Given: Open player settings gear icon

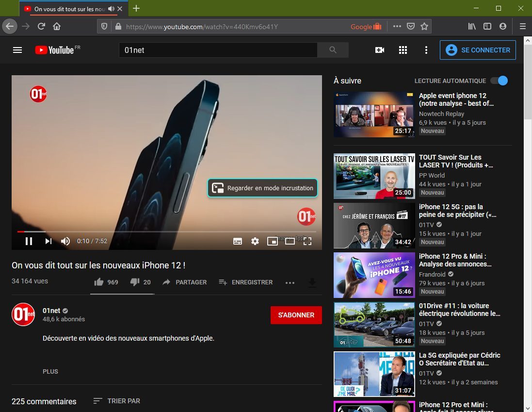Looking at the screenshot, I should point(255,241).
